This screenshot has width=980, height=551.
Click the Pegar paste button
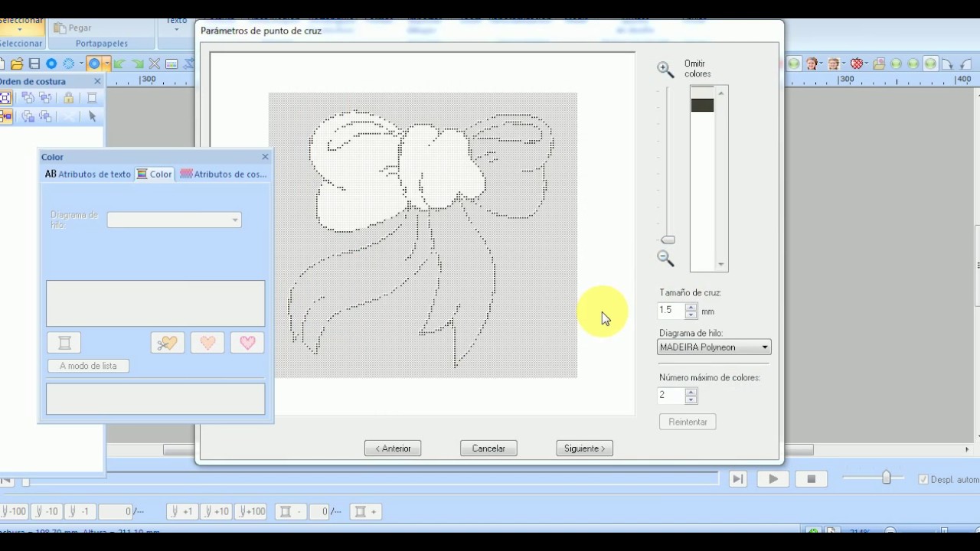(72, 28)
